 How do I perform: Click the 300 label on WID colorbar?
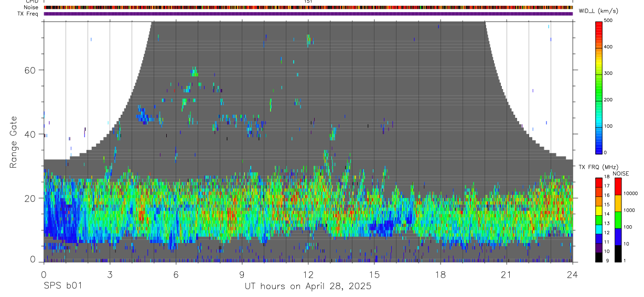609,73
